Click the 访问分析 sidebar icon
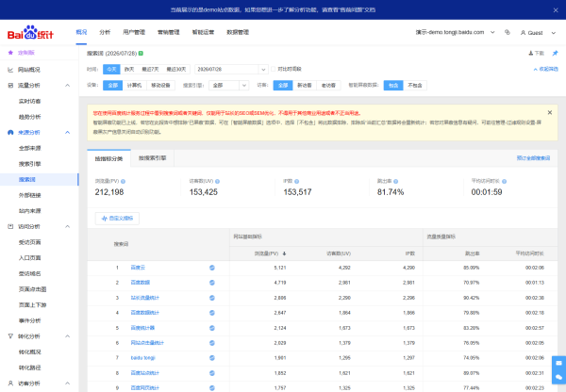Viewport: 566px width, 392px height. pyautogui.click(x=10, y=226)
